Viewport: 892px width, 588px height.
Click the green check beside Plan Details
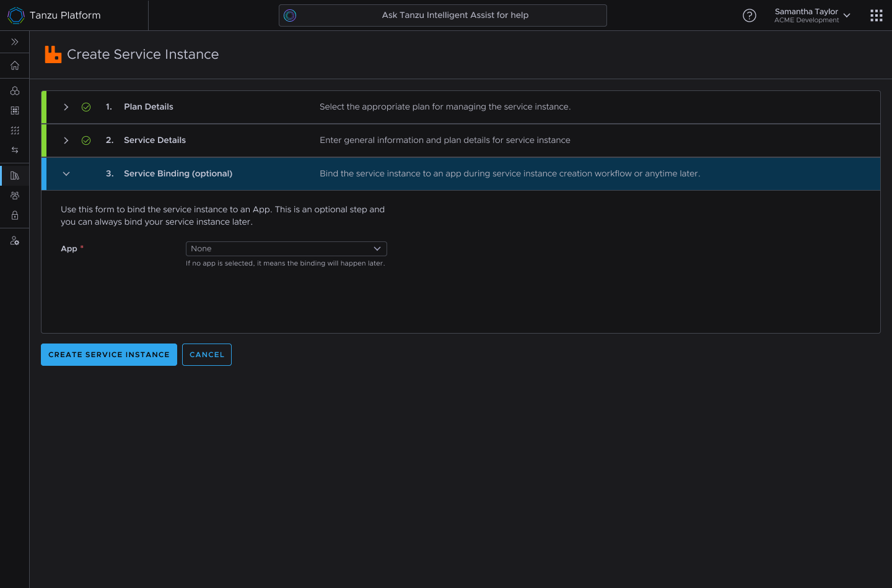[x=86, y=107]
